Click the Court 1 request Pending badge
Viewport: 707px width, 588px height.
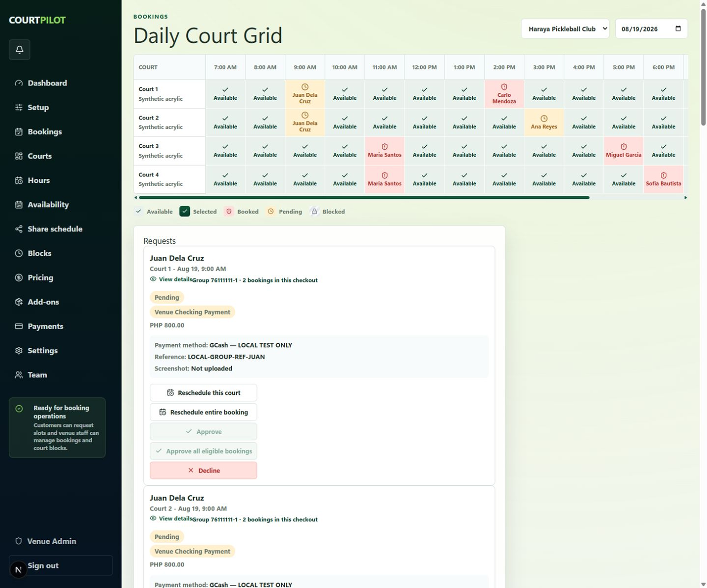click(167, 297)
